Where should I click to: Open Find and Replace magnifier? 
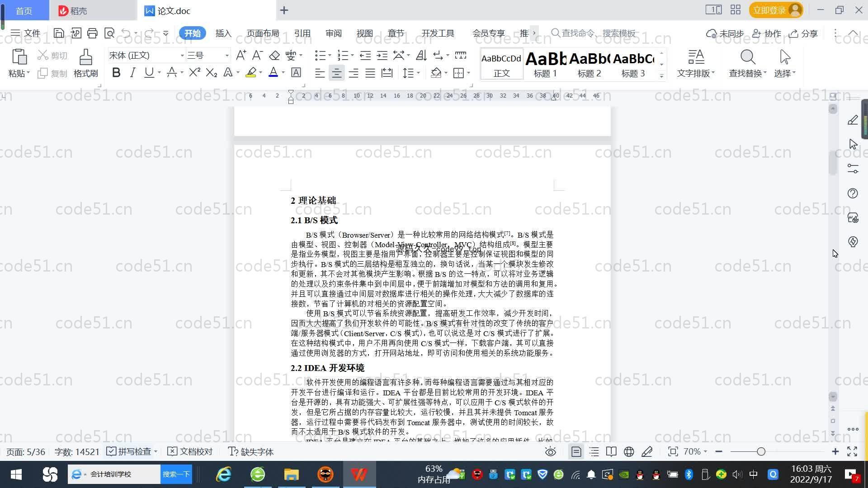(747, 57)
